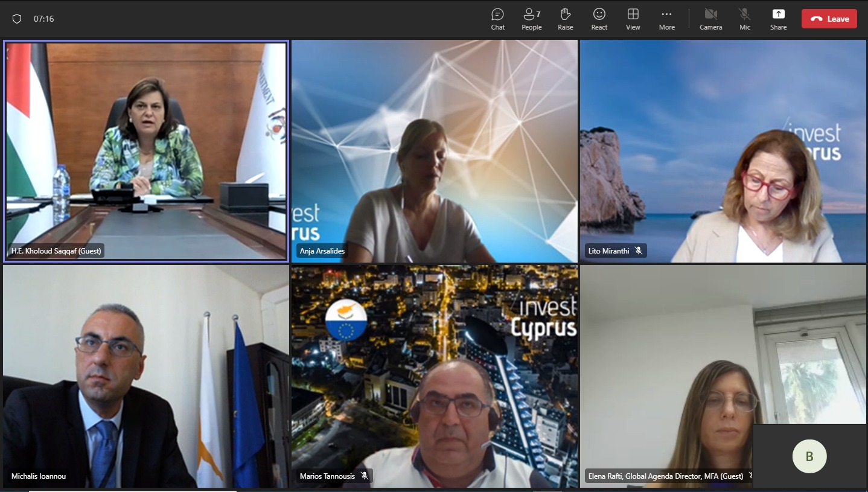Click the 07:16 meeting timer

coord(43,19)
